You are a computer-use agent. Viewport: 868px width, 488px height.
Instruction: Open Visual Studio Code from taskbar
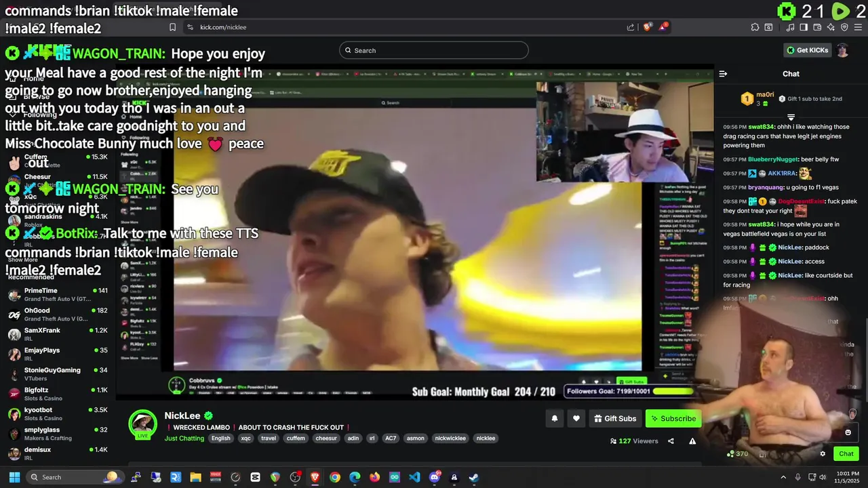coord(414,477)
